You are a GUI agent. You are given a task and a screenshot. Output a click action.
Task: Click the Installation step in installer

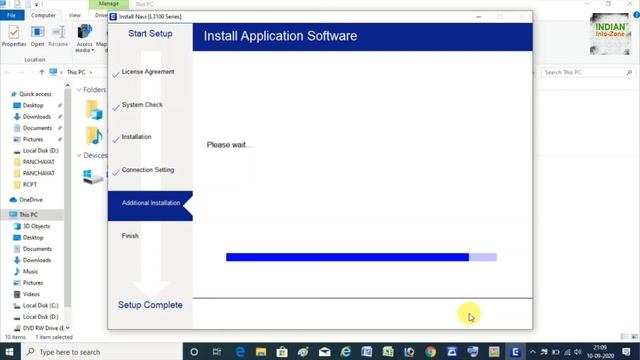coord(136,137)
